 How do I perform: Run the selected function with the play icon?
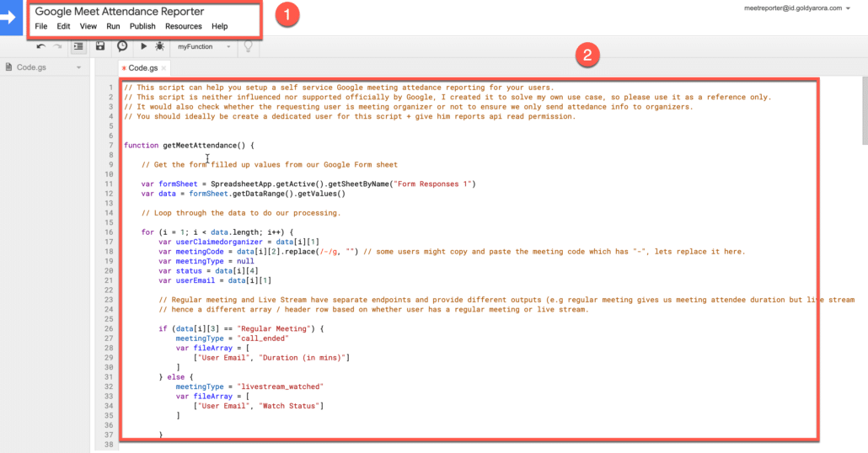(143, 46)
